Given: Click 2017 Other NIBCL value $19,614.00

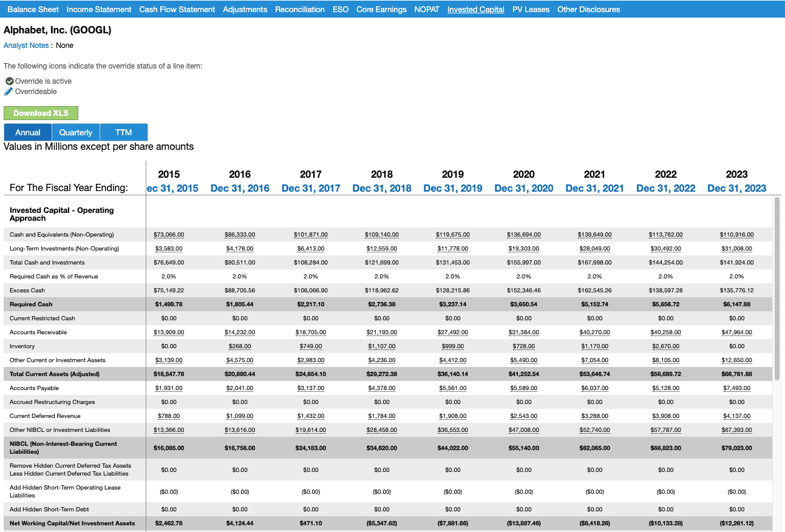Looking at the screenshot, I should [x=311, y=430].
